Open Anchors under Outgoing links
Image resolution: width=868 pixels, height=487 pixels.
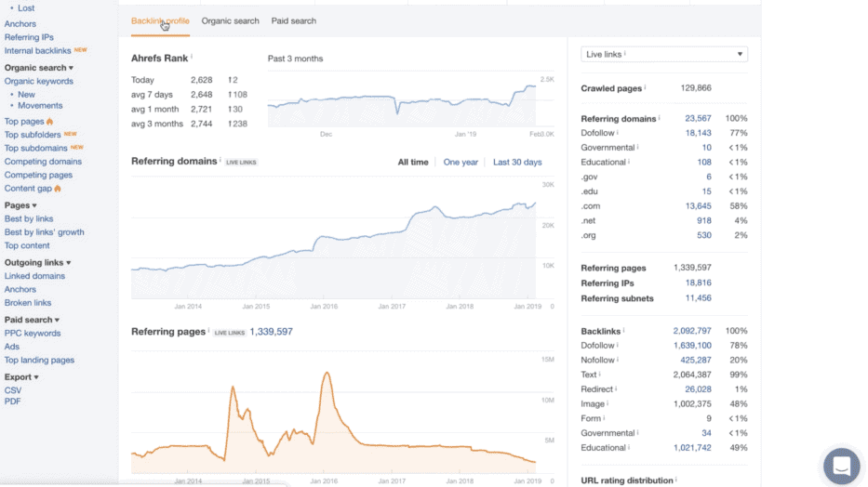pyautogui.click(x=20, y=289)
